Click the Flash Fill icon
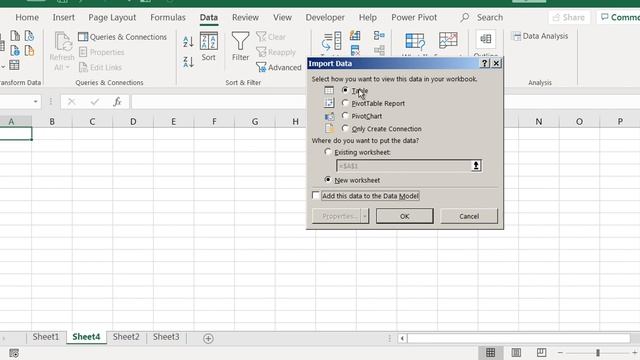The image size is (640, 360). point(355,36)
